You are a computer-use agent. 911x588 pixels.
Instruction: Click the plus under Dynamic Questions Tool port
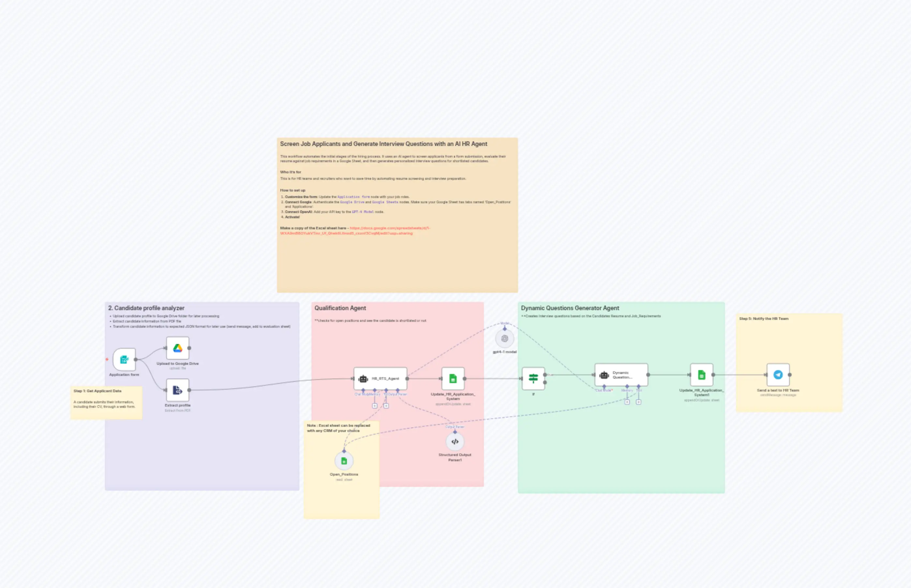pos(638,402)
